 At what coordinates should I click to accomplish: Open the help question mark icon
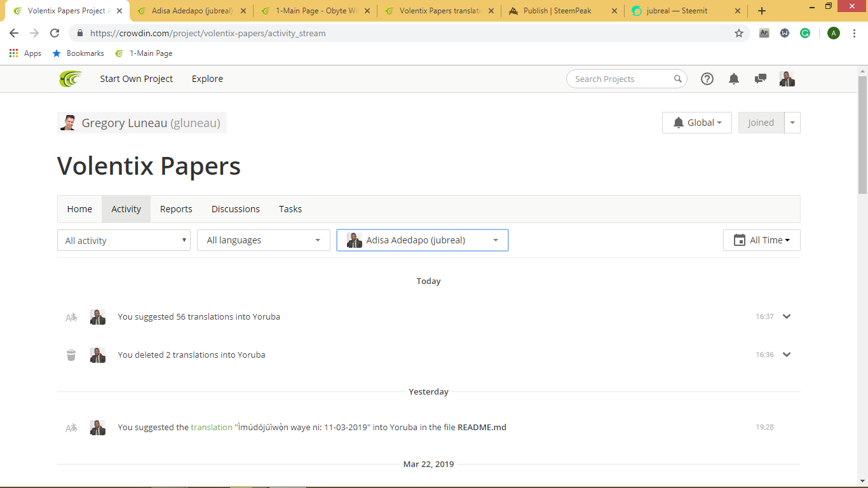tap(707, 79)
